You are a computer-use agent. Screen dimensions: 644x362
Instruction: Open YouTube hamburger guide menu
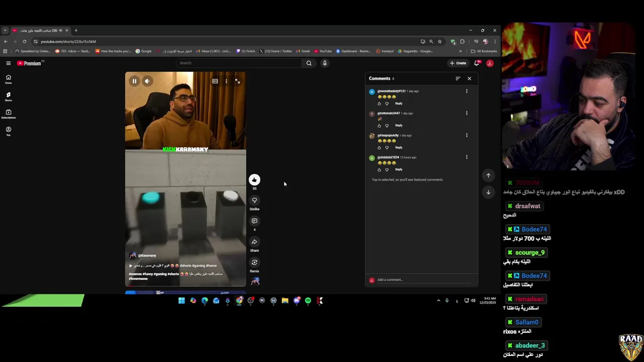click(9, 63)
